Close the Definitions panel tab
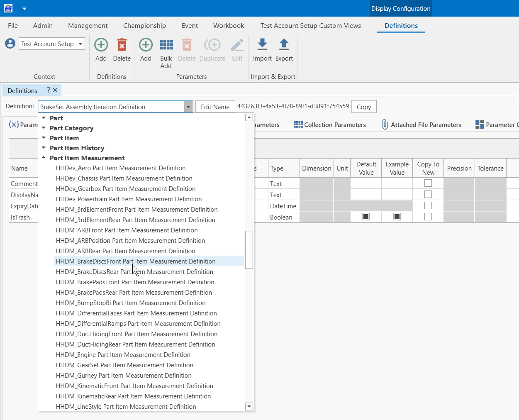 click(55, 90)
